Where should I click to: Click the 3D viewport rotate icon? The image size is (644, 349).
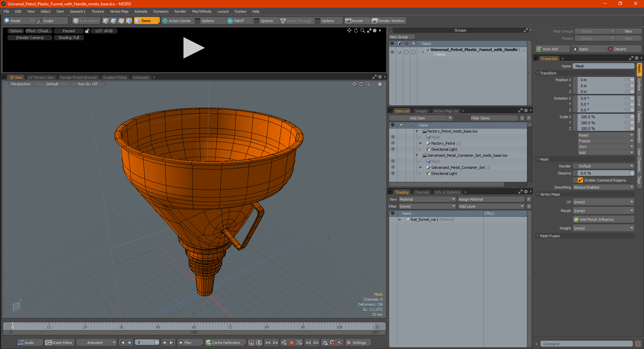pos(362,84)
